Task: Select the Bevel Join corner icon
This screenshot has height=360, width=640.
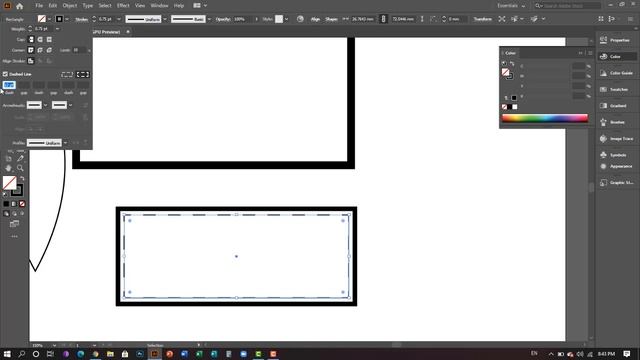Action: tap(49, 50)
